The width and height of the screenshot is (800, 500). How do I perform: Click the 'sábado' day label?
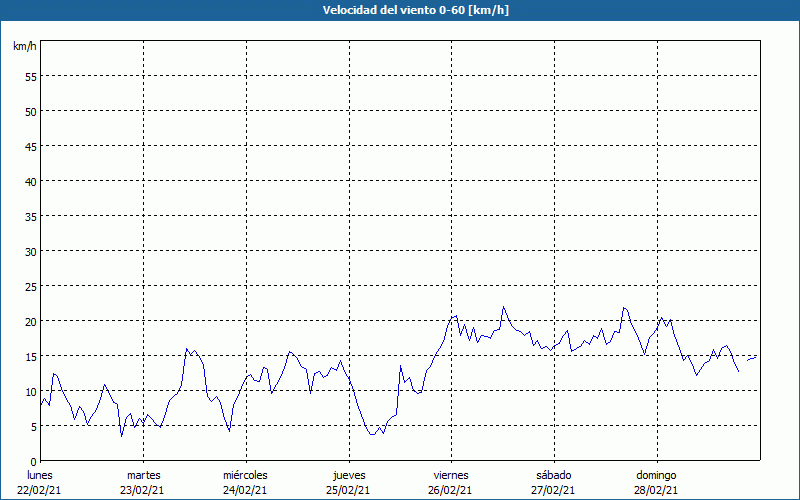[554, 475]
